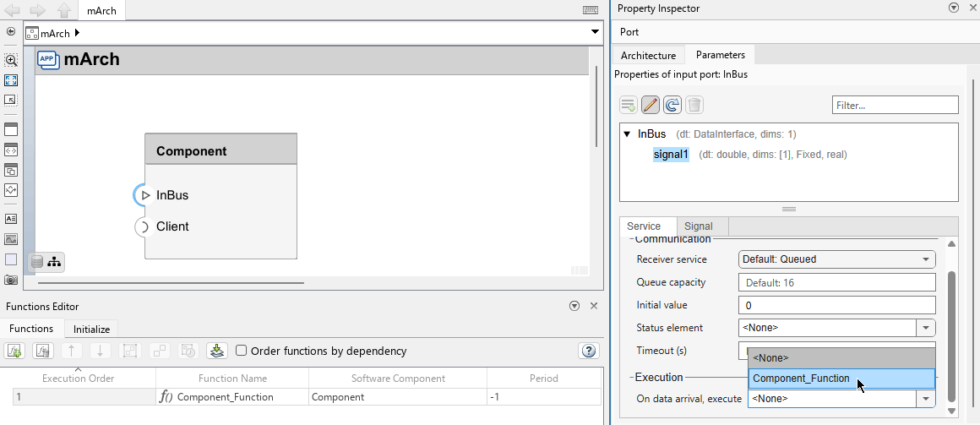Switch to the Architecture tab
The width and height of the screenshot is (980, 425).
[x=648, y=55]
